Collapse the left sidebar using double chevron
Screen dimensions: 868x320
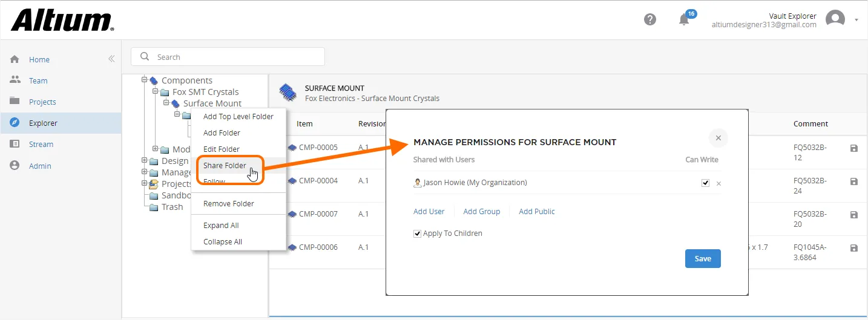click(x=111, y=59)
